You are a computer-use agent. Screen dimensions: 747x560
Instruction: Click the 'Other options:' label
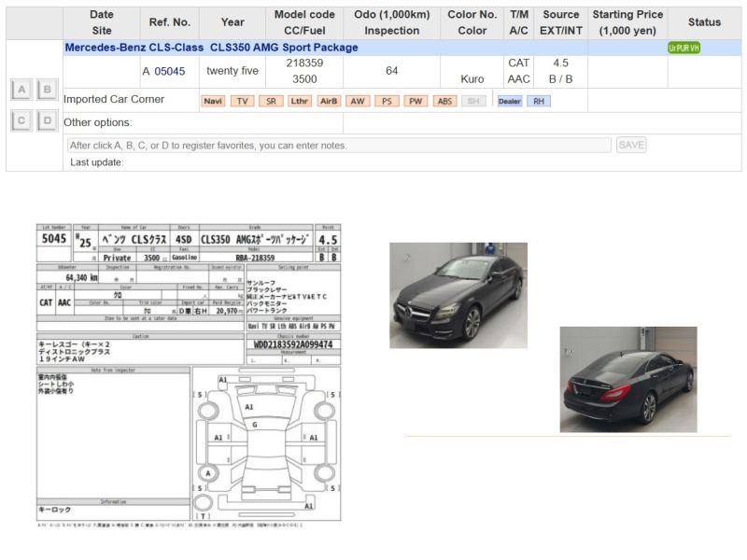tap(98, 122)
